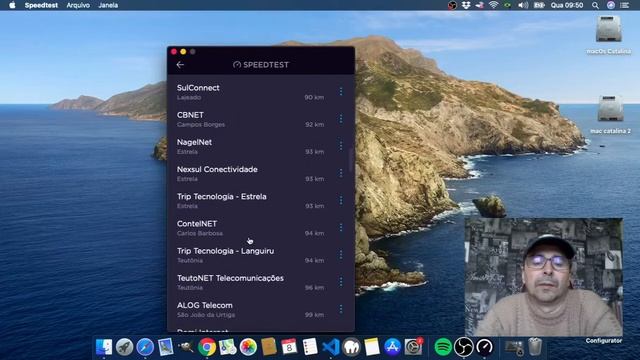This screenshot has width=640, height=360.
Task: Launch Visual Studio Code from the Dock
Action: click(331, 347)
